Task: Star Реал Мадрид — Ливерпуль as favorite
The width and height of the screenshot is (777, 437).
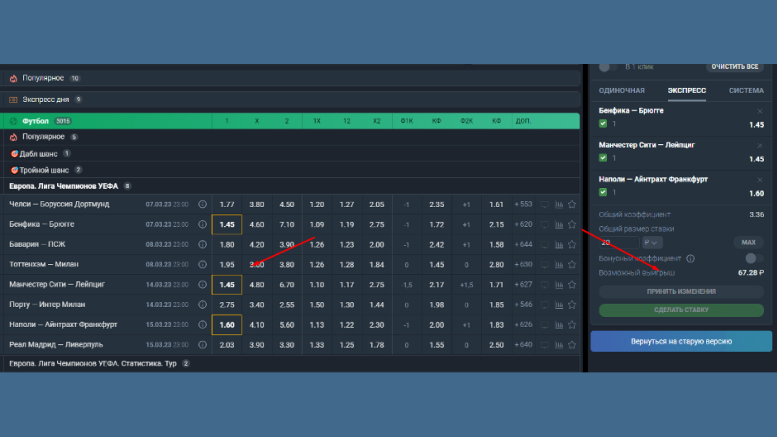Action: 572,345
